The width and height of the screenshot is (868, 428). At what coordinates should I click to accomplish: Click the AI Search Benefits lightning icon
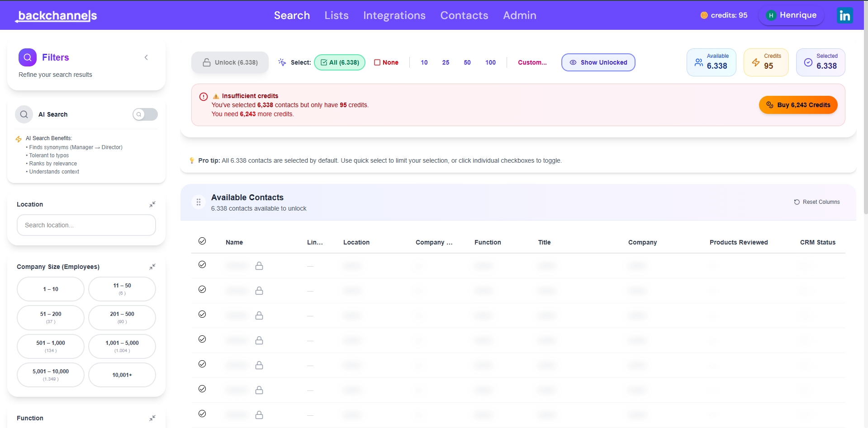click(x=19, y=139)
